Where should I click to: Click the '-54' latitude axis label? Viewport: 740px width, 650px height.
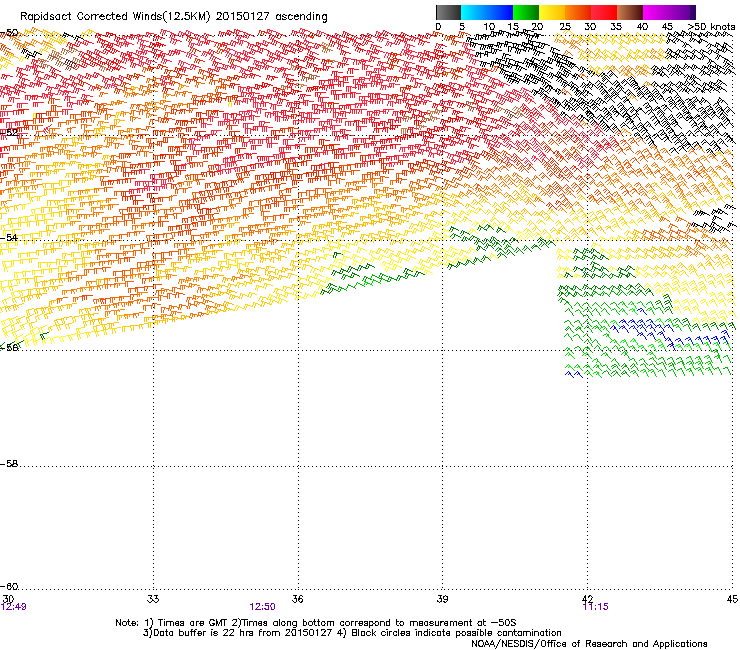(x=9, y=237)
